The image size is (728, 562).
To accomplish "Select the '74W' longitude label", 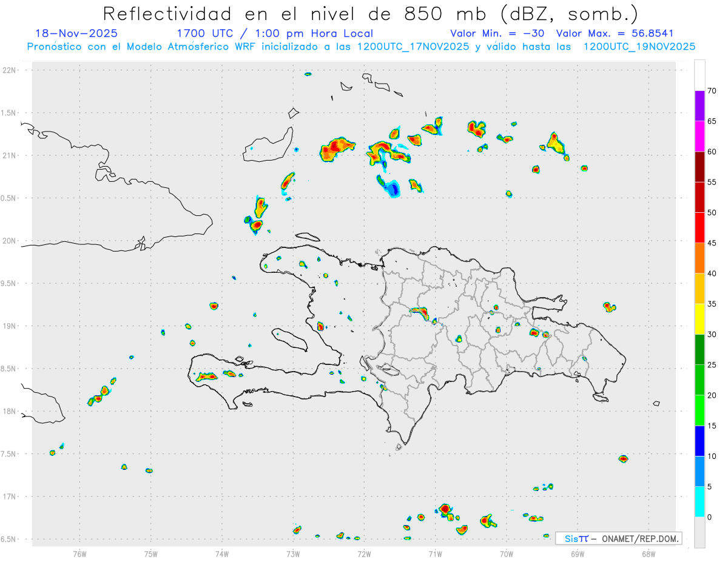I will pos(221,554).
